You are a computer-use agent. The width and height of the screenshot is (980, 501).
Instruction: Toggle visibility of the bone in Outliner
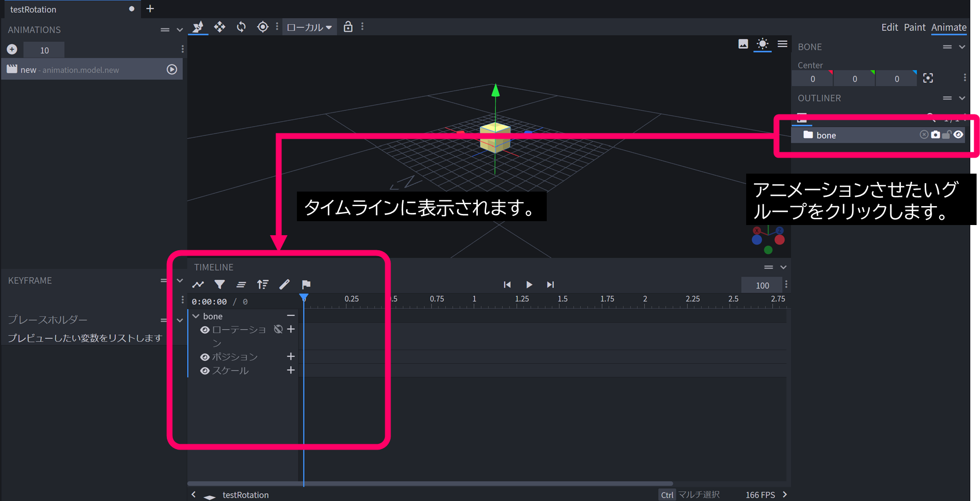pos(958,135)
